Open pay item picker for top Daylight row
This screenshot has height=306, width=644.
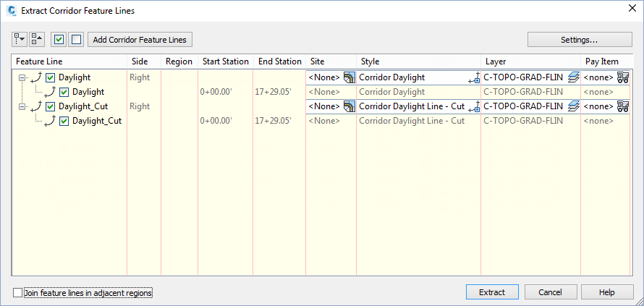[622, 77]
